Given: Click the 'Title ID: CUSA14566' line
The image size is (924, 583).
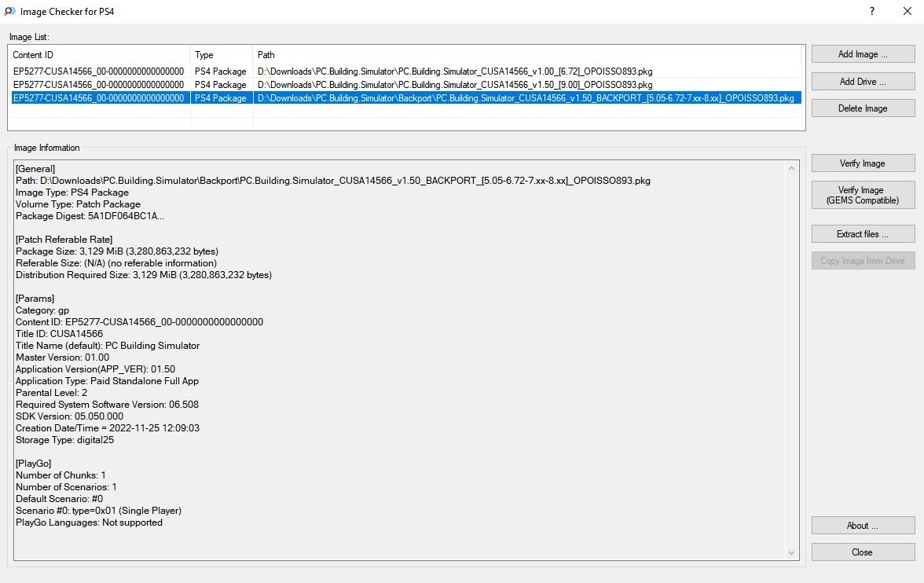Looking at the screenshot, I should point(59,334).
